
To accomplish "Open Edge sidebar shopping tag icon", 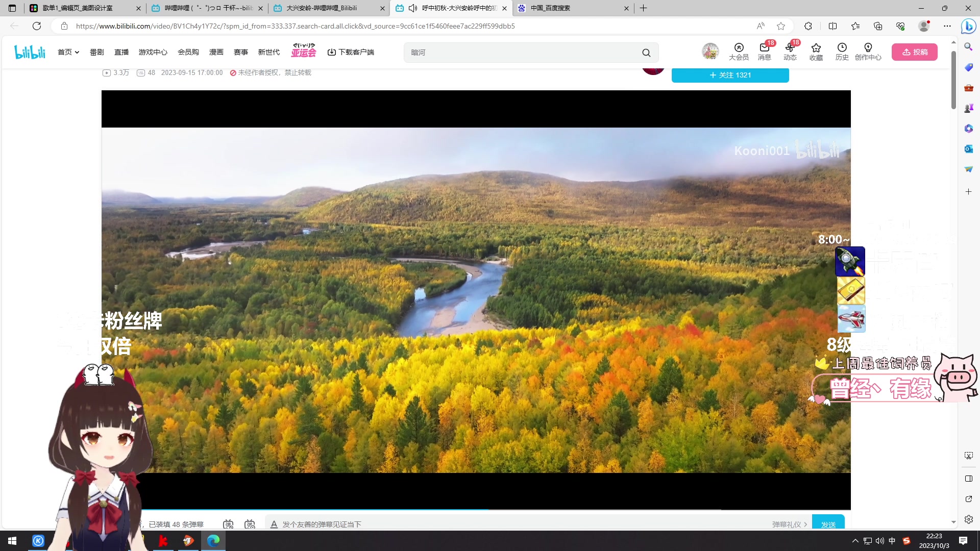I will click(968, 67).
